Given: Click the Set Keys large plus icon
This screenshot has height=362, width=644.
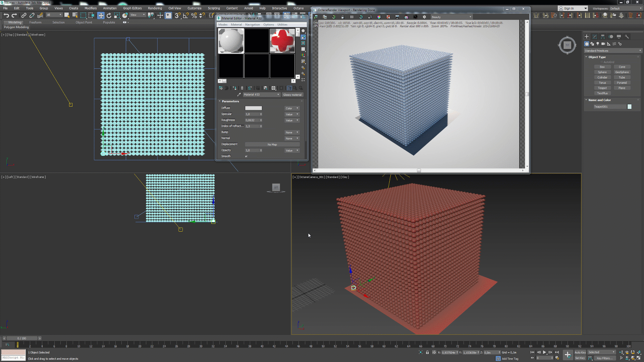Looking at the screenshot, I should (x=568, y=355).
